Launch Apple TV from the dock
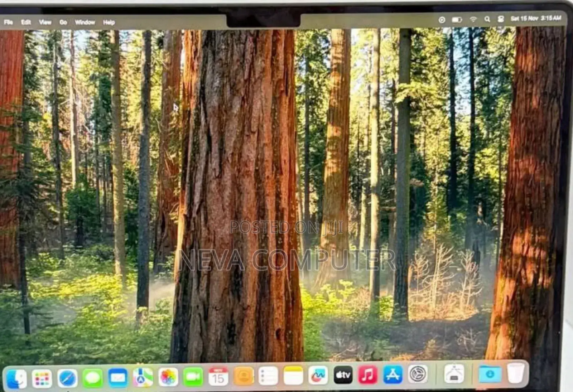 [x=343, y=375]
